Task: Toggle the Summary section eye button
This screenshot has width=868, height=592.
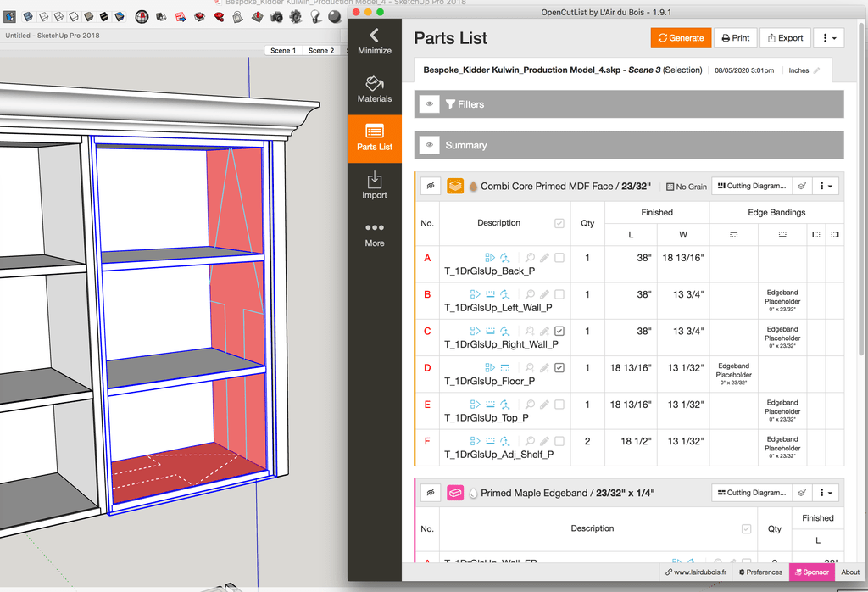Action: click(430, 145)
